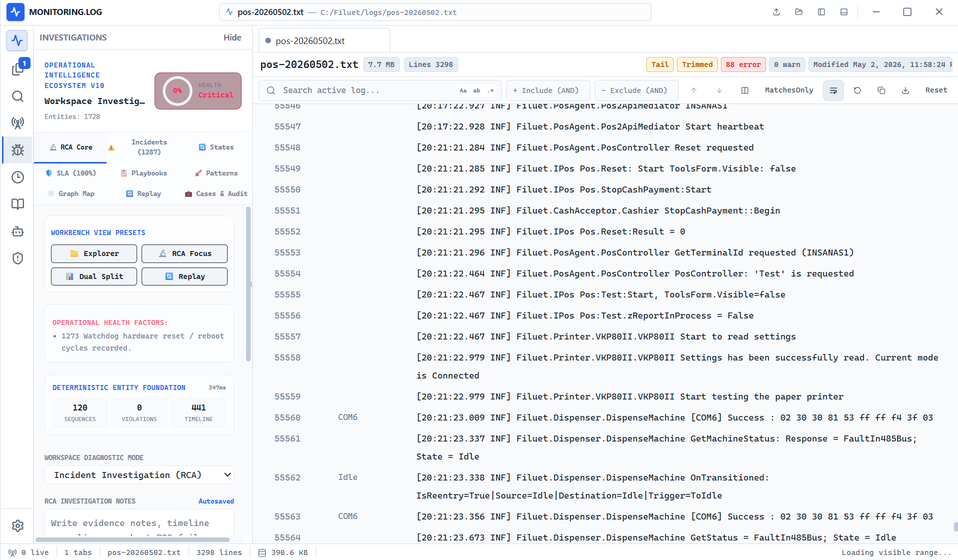Click the Explorer preset button
This screenshot has height=560, width=958.
94,253
